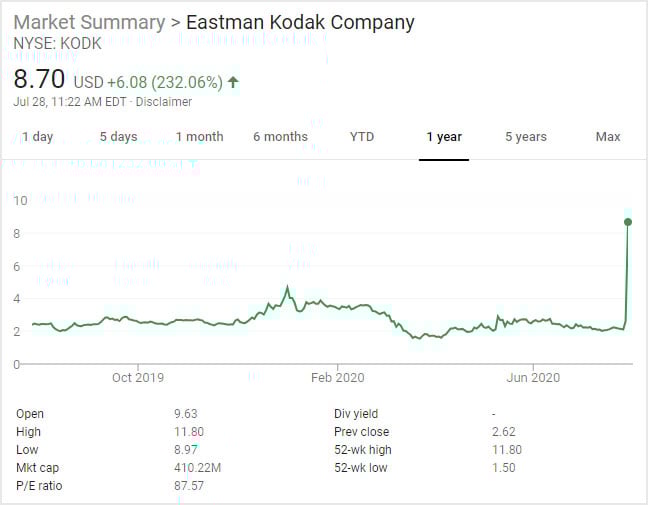The image size is (648, 505).
Task: Show the 6 months chart range
Action: point(280,137)
